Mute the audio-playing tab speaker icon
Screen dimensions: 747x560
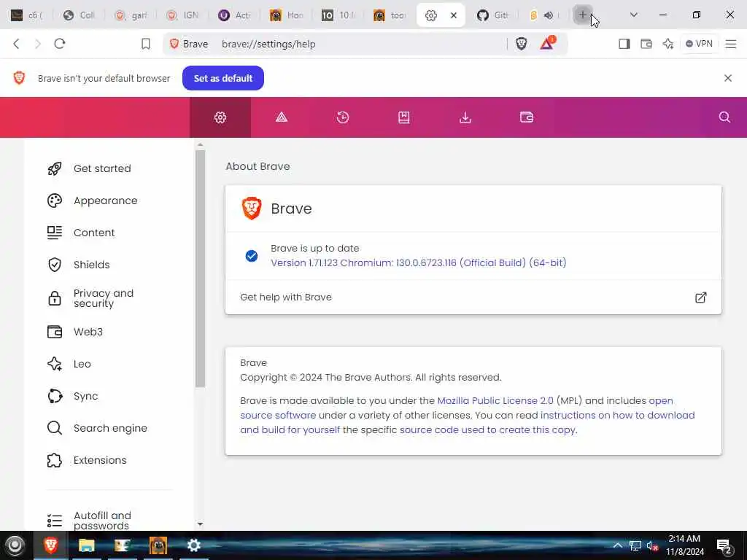[549, 15]
